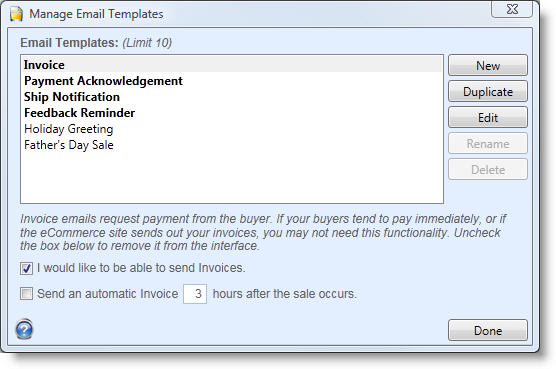Select the Holiday Greeting template
556x369 pixels.
click(232, 128)
